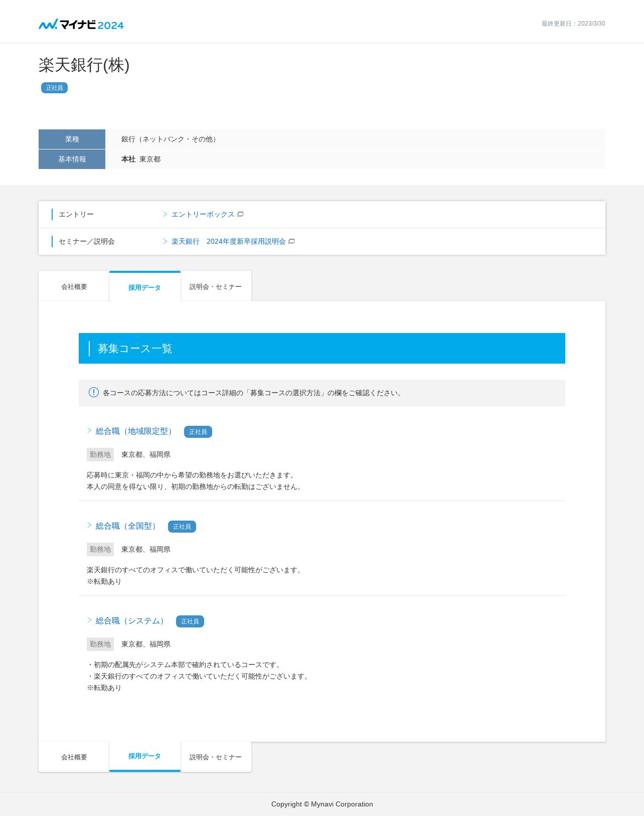The image size is (644, 816).
Task: Open 総合職（全国型） course details
Action: pos(127,526)
